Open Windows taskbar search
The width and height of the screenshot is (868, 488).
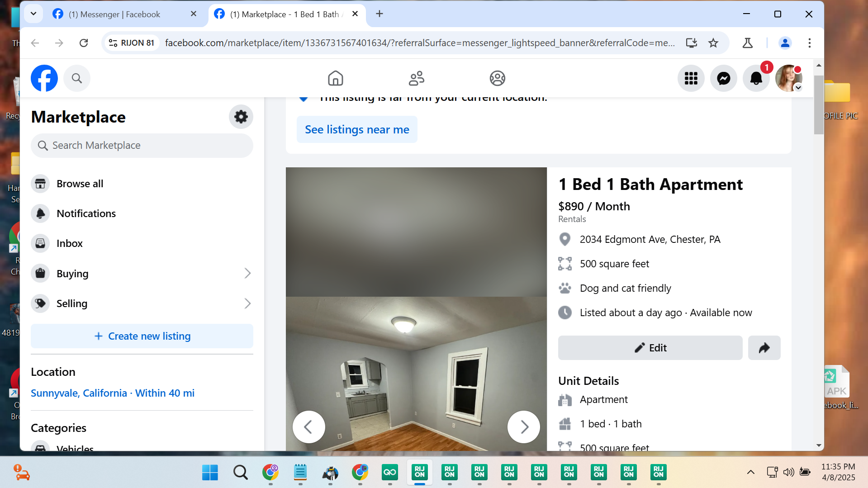(x=240, y=473)
